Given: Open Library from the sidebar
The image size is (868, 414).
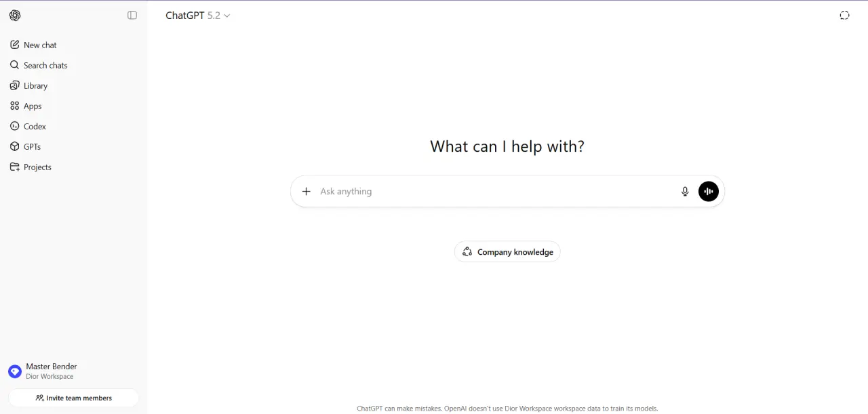Looking at the screenshot, I should click(73, 85).
